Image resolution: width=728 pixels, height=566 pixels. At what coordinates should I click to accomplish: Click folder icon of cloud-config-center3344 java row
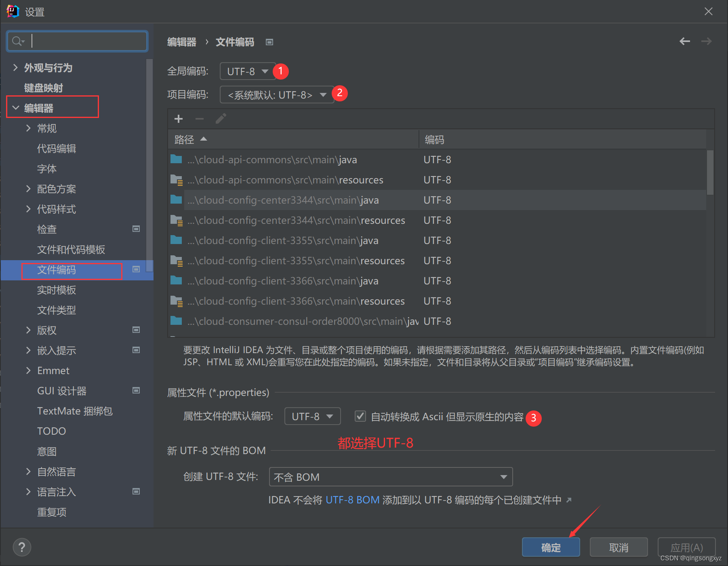click(176, 200)
